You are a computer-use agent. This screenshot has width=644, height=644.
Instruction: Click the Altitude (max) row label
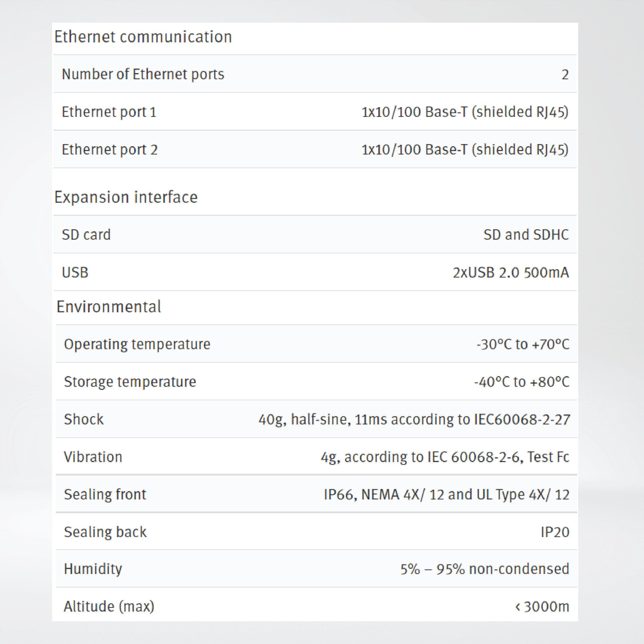(109, 606)
